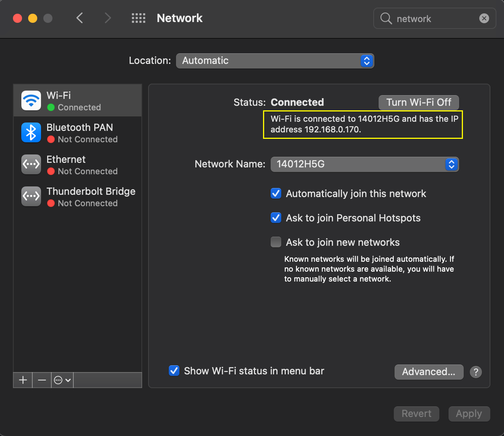Go forward with the right chevron

[x=108, y=18]
